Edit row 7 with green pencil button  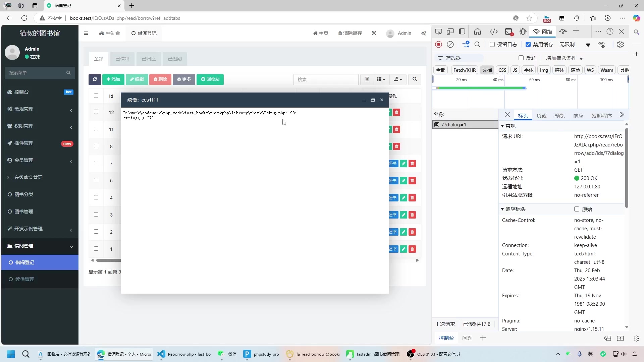pos(404,164)
